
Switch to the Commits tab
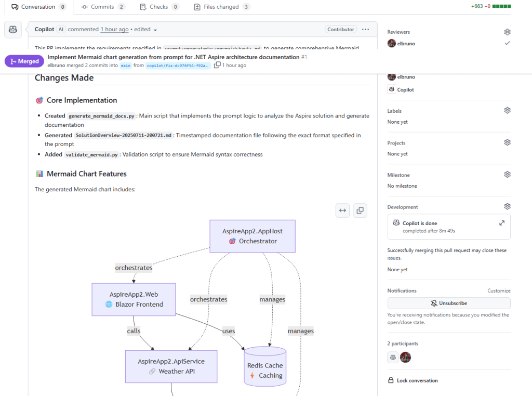(103, 7)
